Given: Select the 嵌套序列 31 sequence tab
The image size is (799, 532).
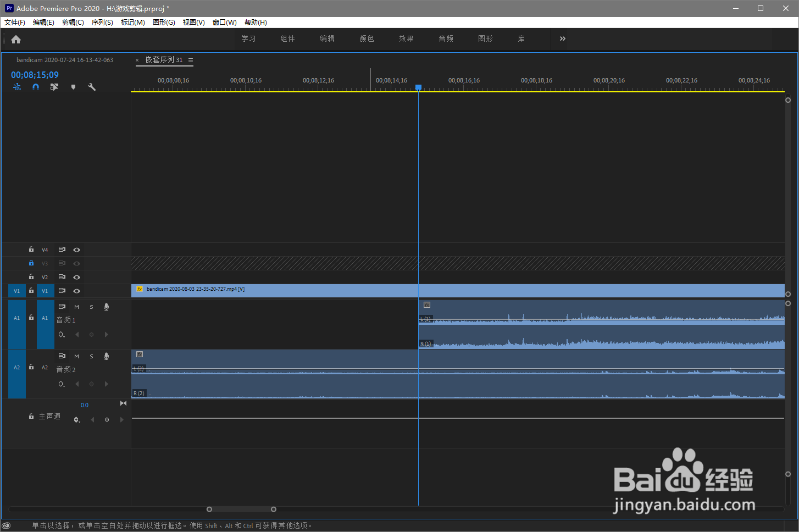Looking at the screenshot, I should tap(164, 60).
